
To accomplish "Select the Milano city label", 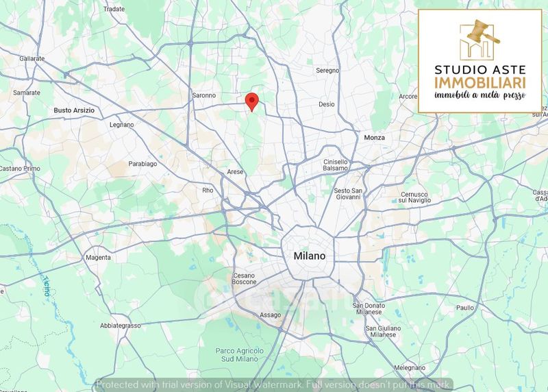I will point(310,256).
